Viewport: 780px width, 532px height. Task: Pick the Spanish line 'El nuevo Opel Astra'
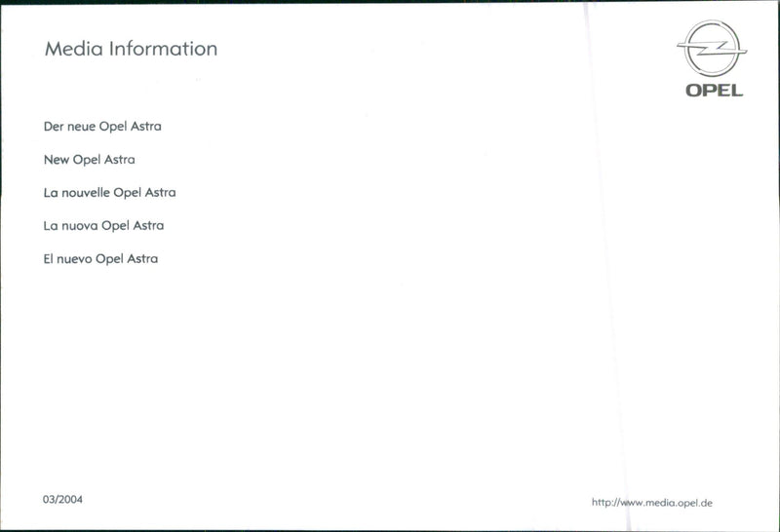tap(100, 259)
